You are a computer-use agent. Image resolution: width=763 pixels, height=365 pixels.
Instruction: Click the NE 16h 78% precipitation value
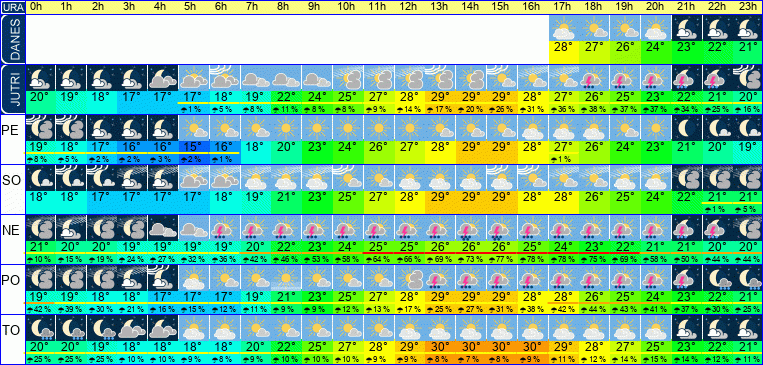[x=533, y=259]
